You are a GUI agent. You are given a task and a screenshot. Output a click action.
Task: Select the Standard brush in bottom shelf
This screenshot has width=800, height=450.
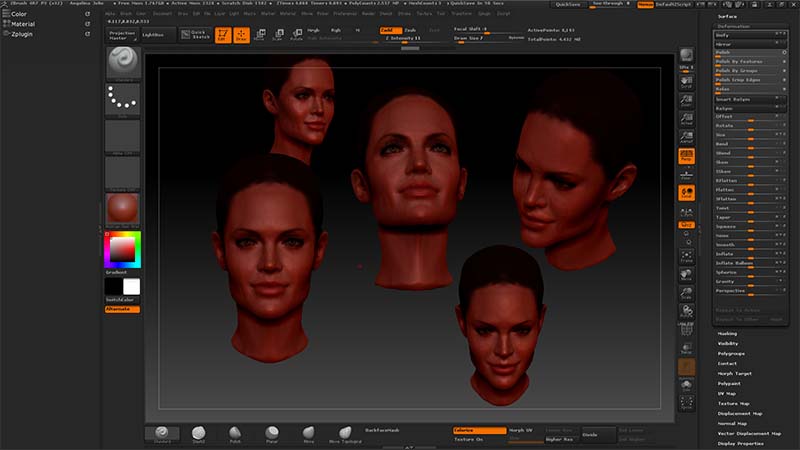(x=162, y=433)
